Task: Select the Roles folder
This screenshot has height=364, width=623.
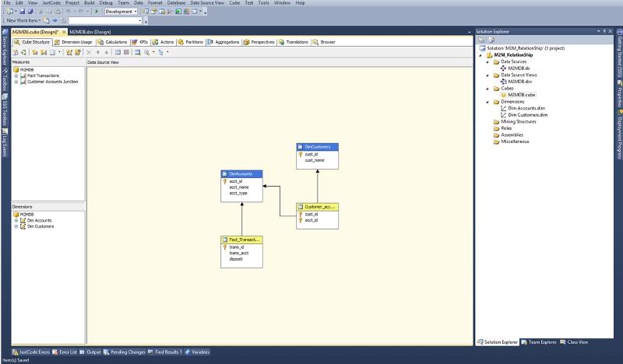Action: pos(506,128)
